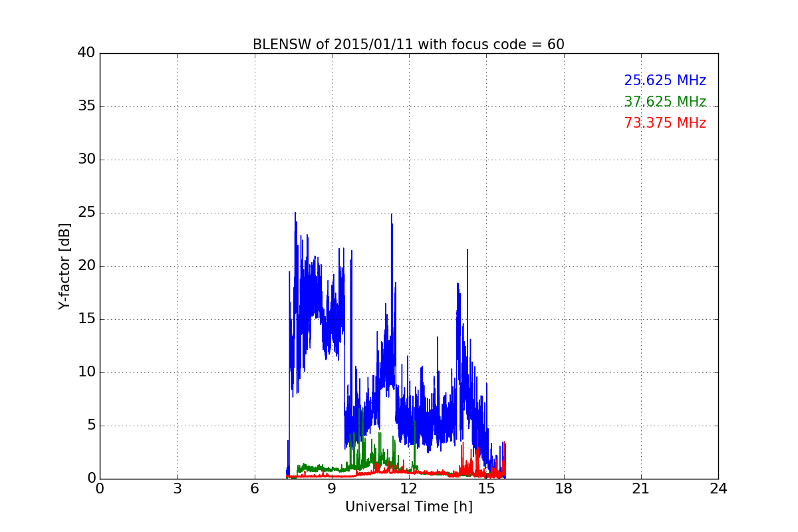Click the y-axis tick label '30'
798x532 pixels.
click(86, 160)
